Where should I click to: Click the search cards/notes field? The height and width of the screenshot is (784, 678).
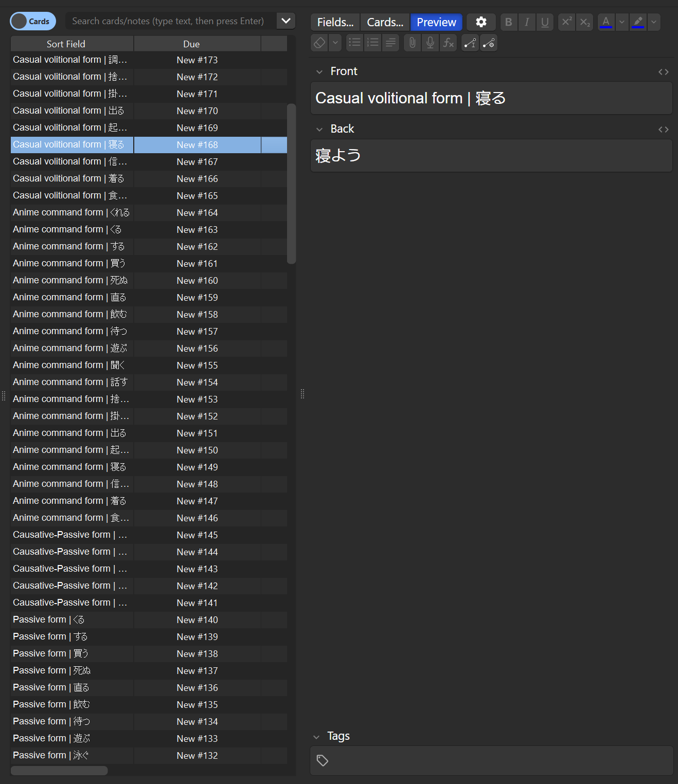pyautogui.click(x=171, y=21)
